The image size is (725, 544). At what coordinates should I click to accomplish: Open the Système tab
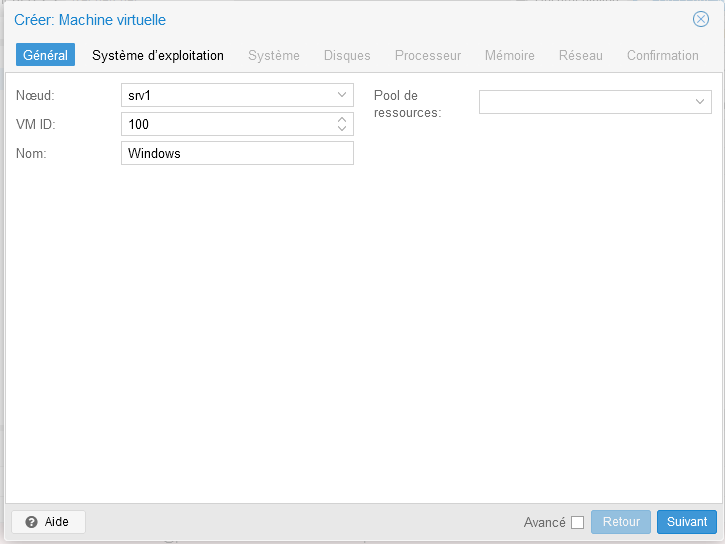click(273, 55)
